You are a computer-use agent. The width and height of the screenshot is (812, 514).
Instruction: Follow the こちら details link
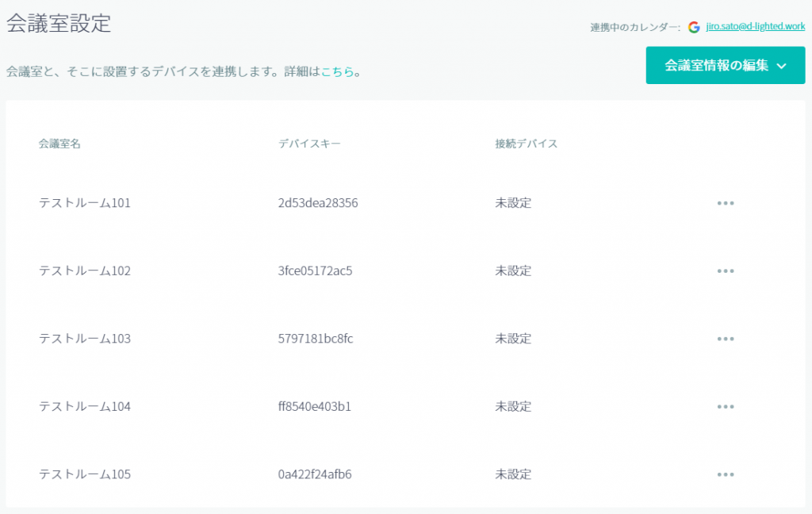pyautogui.click(x=337, y=72)
